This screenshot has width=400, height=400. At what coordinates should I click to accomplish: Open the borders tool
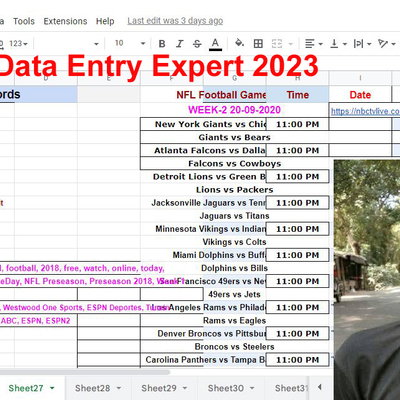258,43
